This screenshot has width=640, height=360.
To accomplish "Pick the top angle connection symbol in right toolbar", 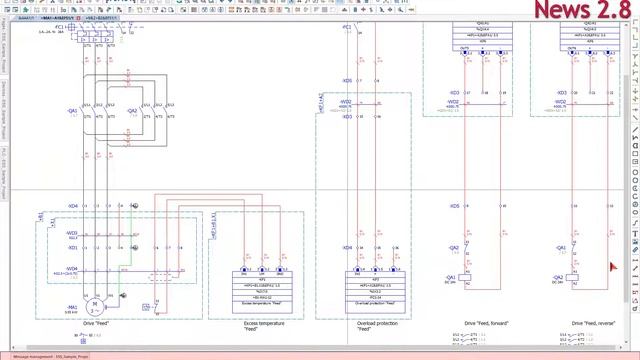I will click(635, 22).
